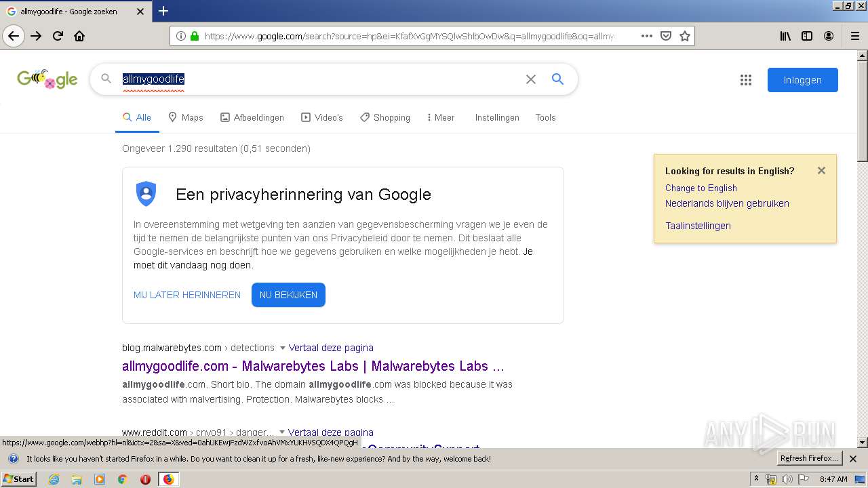
Task: Switch to the Afbeeldingen tab
Action: pos(252,117)
